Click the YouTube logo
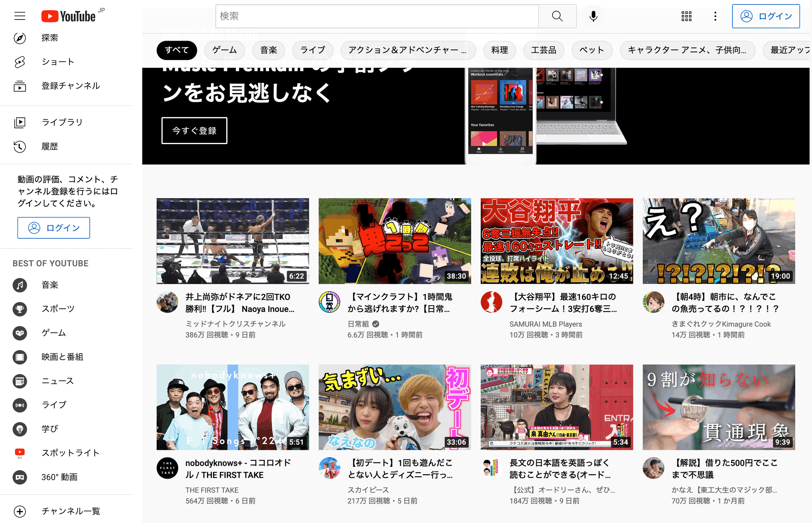This screenshot has height=523, width=812. point(69,16)
